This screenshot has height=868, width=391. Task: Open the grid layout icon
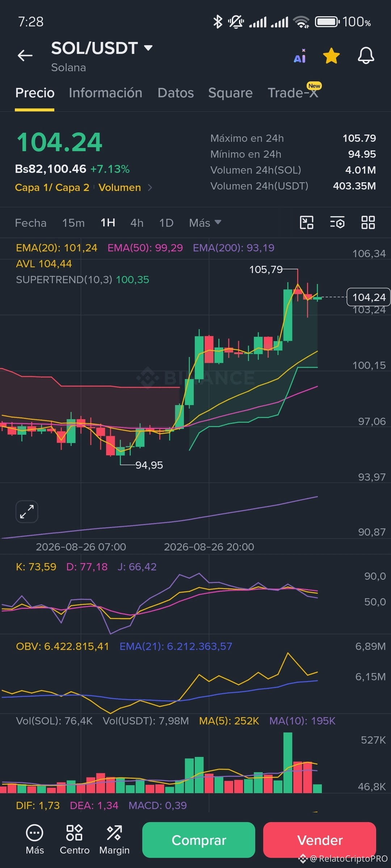[x=368, y=222]
